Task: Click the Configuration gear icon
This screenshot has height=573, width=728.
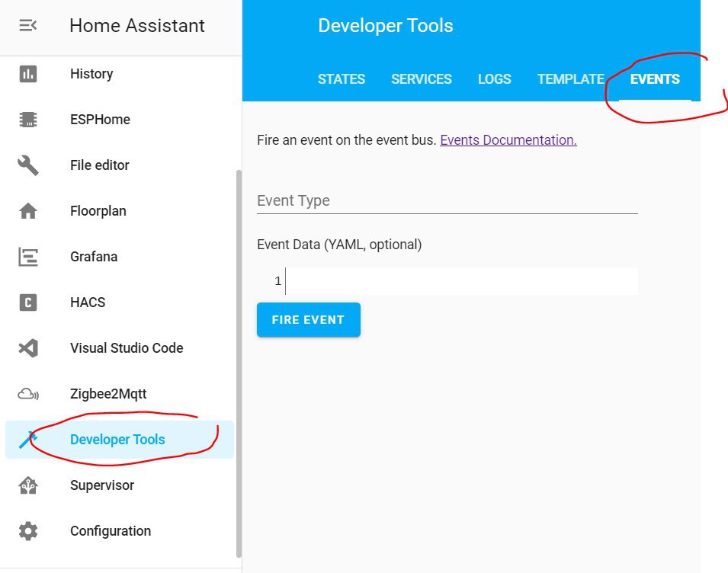Action: [28, 531]
